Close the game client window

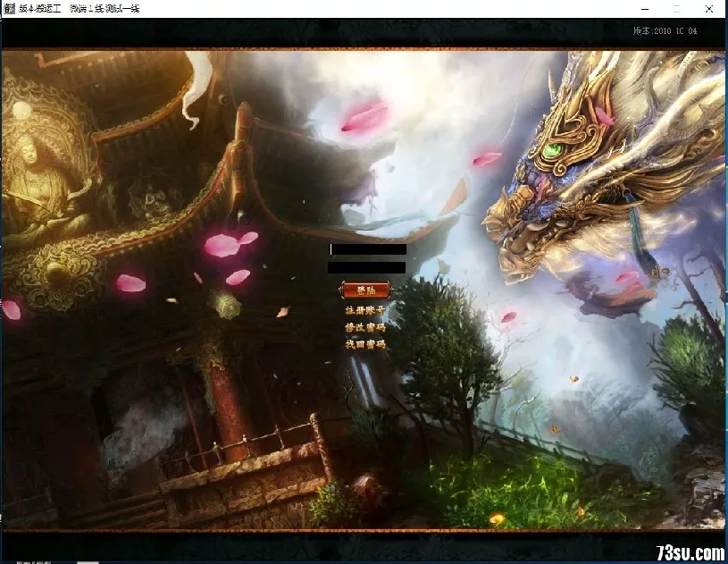(709, 9)
